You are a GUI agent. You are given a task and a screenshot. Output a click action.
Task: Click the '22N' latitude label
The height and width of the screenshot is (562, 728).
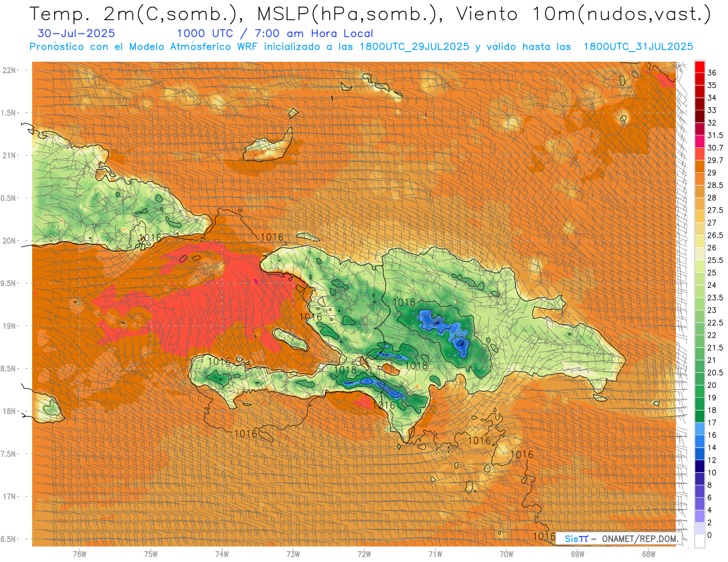10,70
